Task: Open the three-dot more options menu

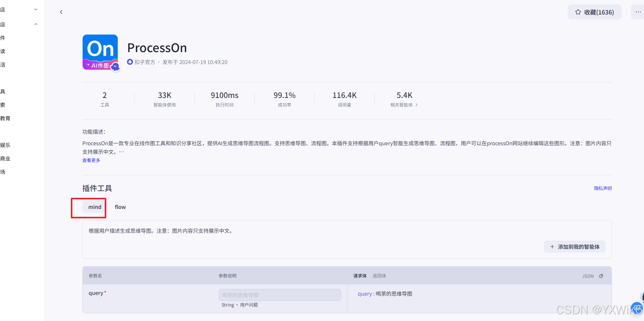Action: [638, 12]
